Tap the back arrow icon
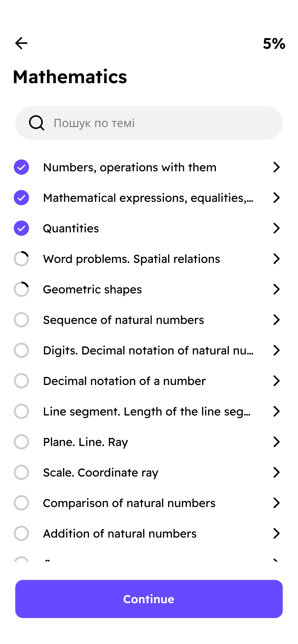The height and width of the screenshot is (644, 298). tap(21, 43)
